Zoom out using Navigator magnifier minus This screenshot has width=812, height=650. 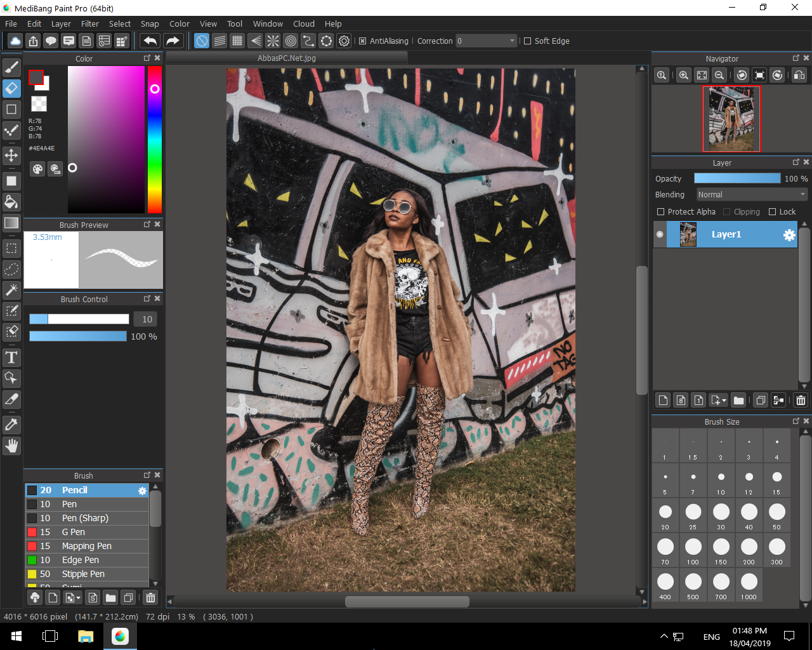point(719,75)
